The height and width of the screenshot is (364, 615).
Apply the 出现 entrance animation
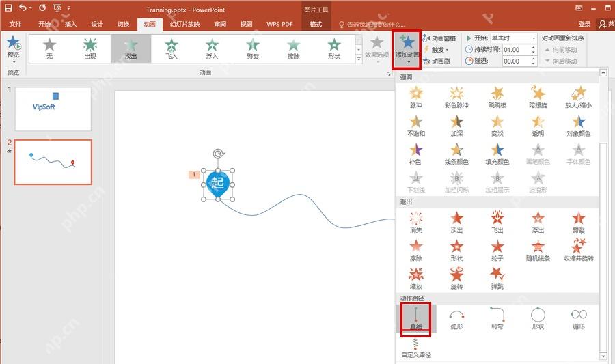pos(90,48)
